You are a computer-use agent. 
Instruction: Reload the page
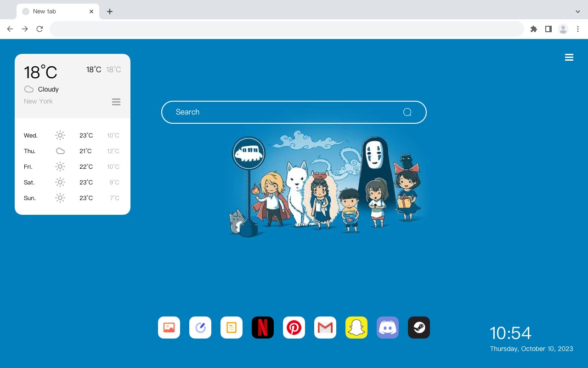click(x=40, y=29)
